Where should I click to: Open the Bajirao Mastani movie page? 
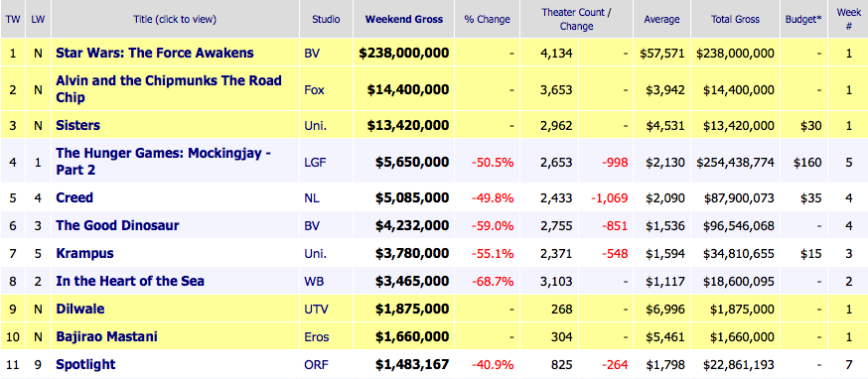[107, 336]
